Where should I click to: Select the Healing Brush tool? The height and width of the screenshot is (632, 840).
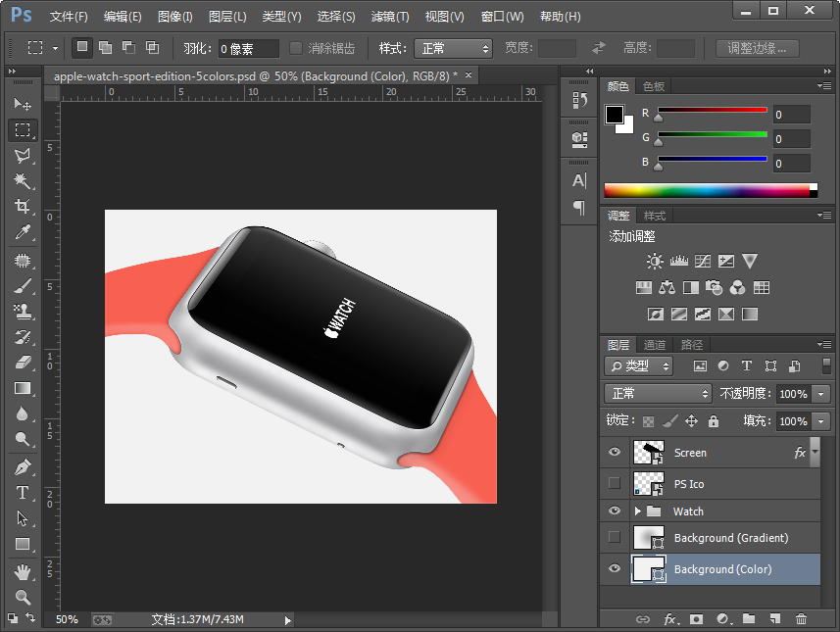[23, 261]
